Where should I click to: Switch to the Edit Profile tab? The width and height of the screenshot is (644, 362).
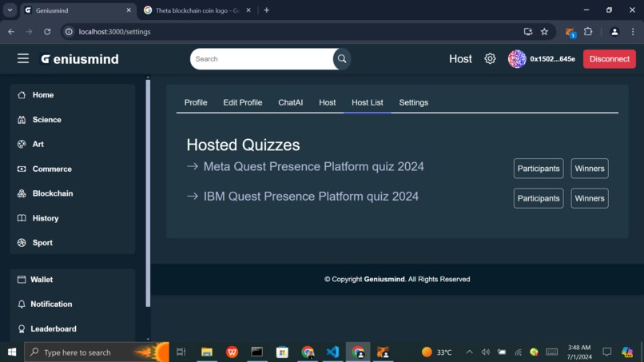[x=243, y=103]
